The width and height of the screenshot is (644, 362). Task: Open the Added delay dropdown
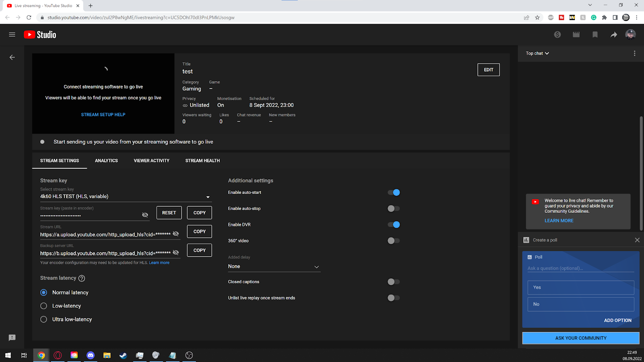pos(274,267)
